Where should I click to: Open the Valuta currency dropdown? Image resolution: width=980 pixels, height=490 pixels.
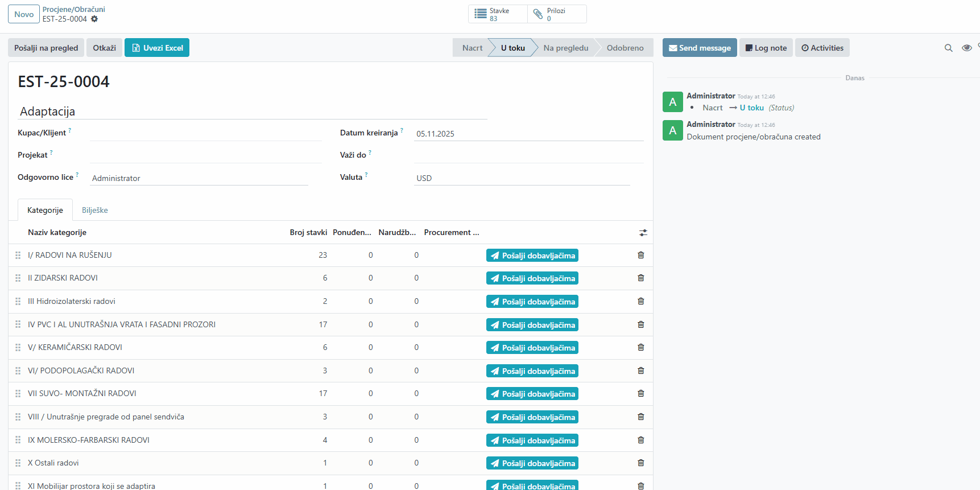522,178
